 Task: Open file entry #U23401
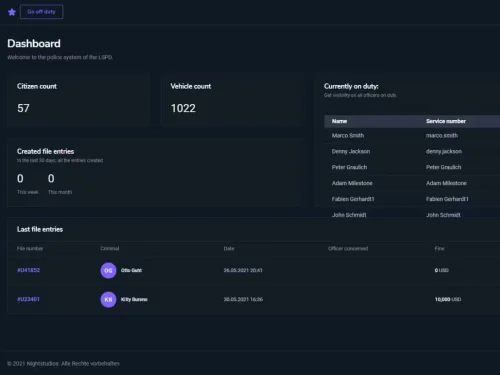tap(28, 299)
